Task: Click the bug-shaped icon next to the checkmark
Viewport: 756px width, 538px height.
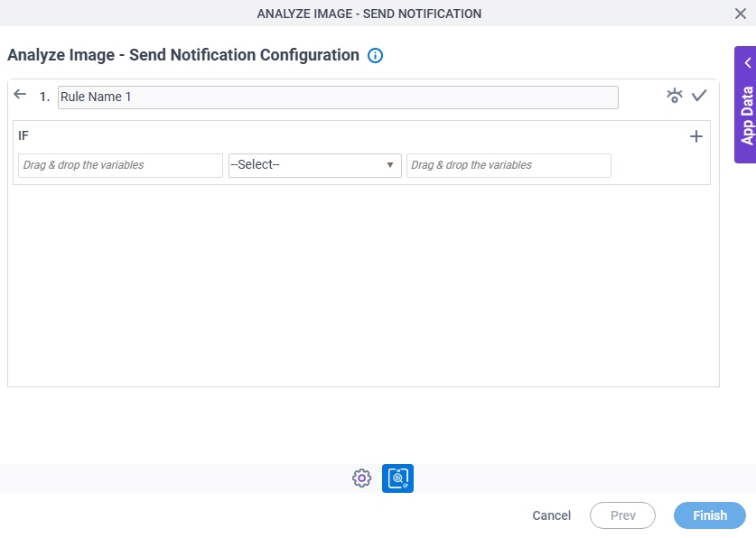Action: (675, 96)
